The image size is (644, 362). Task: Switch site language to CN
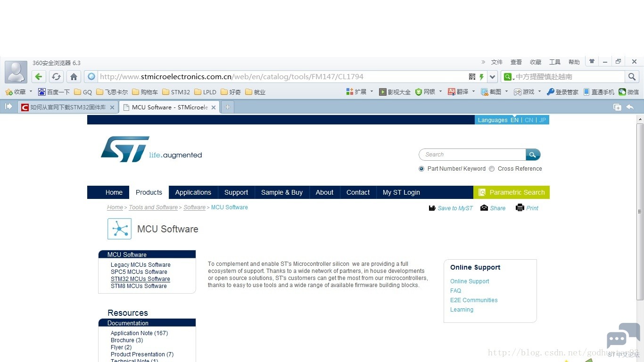click(529, 120)
